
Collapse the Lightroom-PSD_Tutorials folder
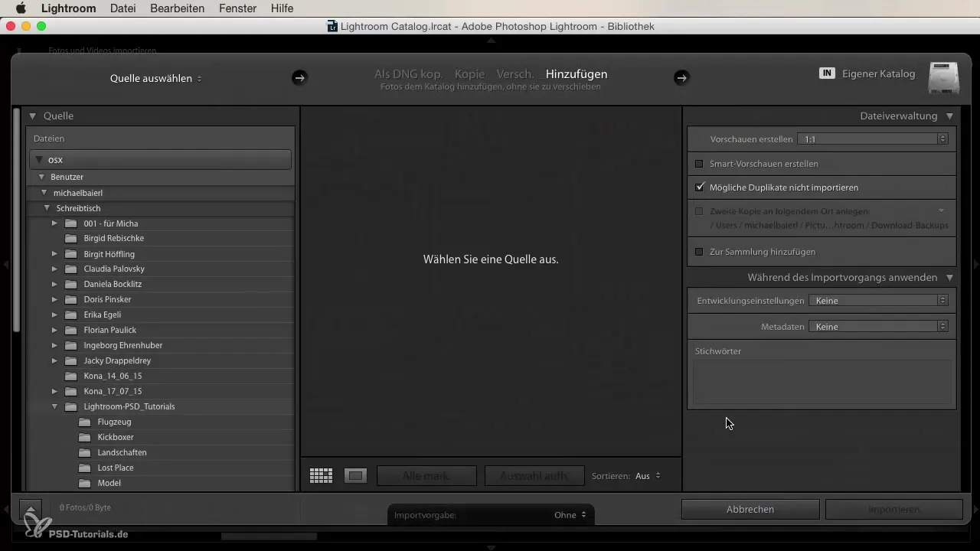point(54,406)
